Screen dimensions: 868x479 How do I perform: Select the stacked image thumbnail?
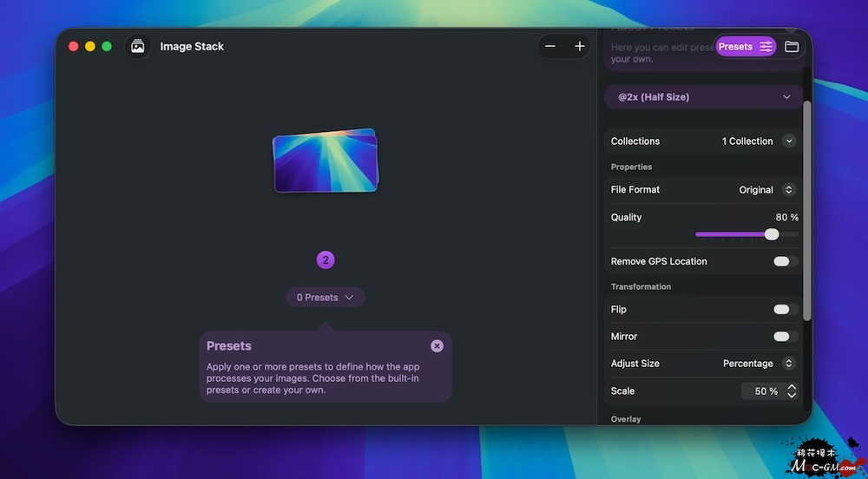[325, 161]
